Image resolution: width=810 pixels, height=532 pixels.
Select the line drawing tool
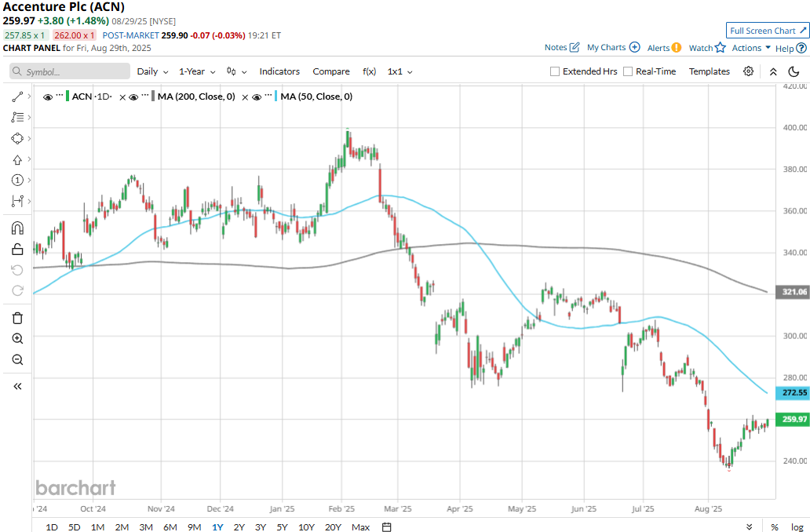click(x=17, y=97)
